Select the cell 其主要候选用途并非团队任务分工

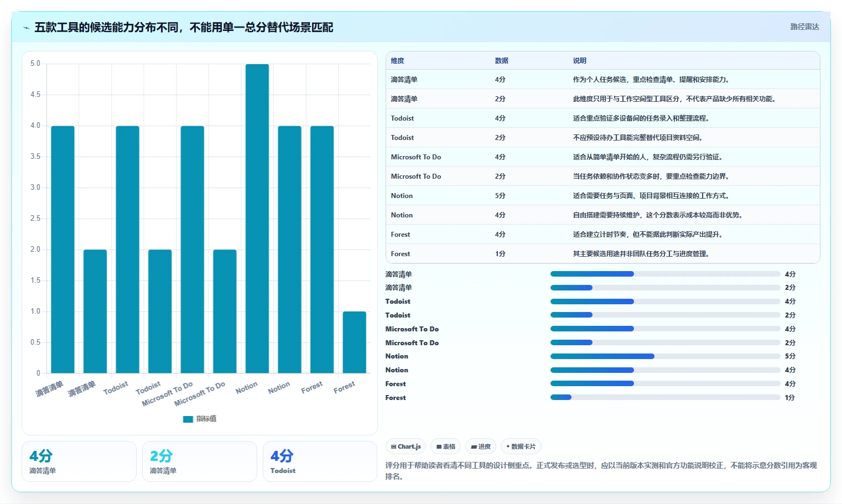point(641,254)
